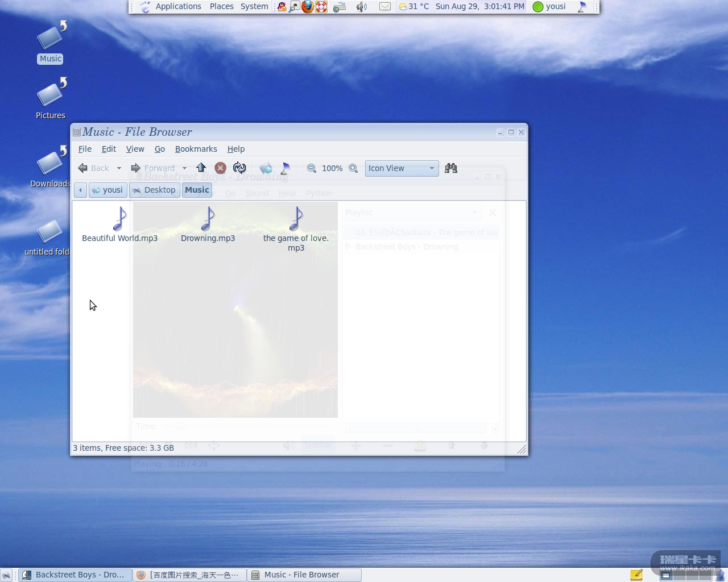Open the Downloads folder on the desktop
Viewport: 728px width, 582px height.
click(50, 167)
